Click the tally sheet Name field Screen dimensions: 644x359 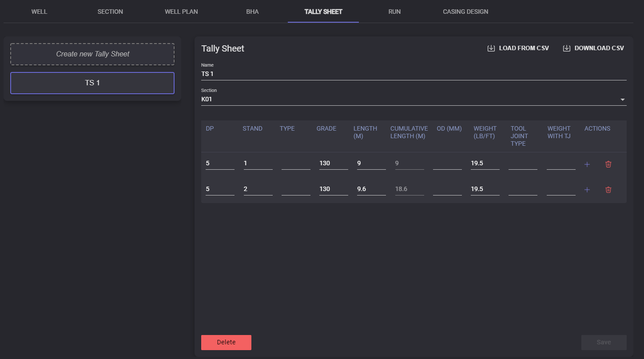click(x=413, y=74)
